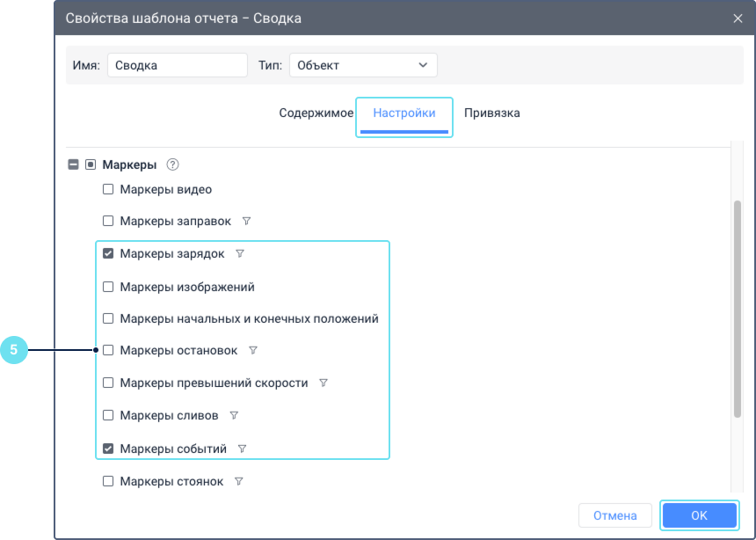The width and height of the screenshot is (756, 540).
Task: Confirm with the OK button
Action: [699, 515]
